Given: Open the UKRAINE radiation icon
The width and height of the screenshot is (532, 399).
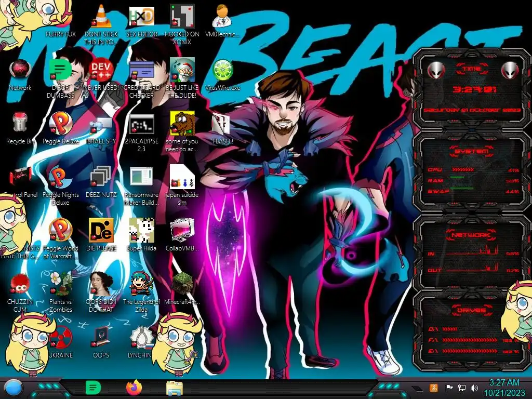Looking at the screenshot, I should [x=61, y=337].
